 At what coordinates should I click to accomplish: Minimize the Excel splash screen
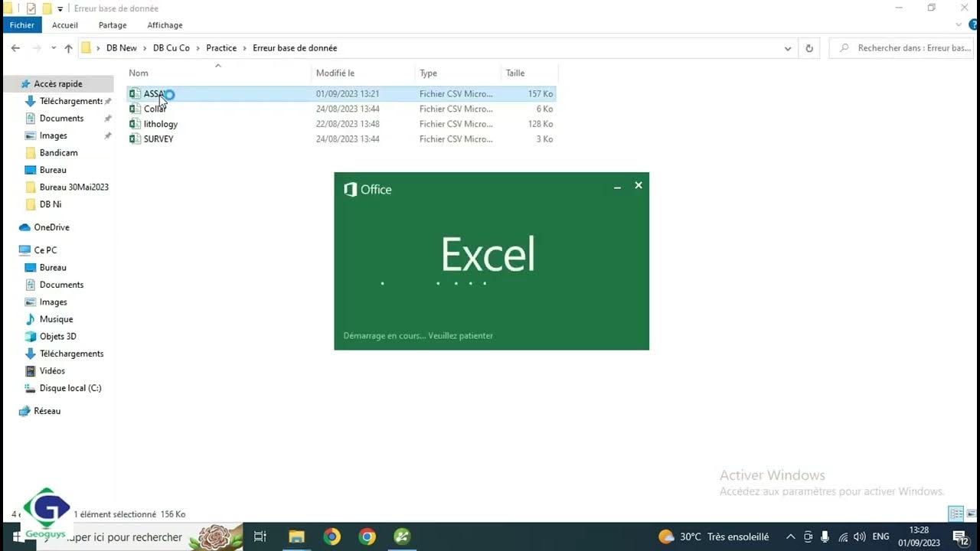point(617,186)
